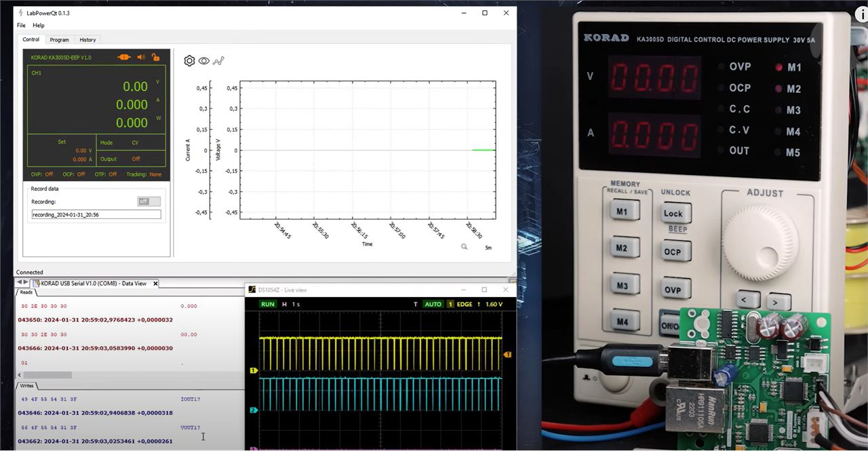Screen dimensions: 868x451
Task: Click the Reads pane horizontal scrollbar thumb
Action: click(x=47, y=374)
